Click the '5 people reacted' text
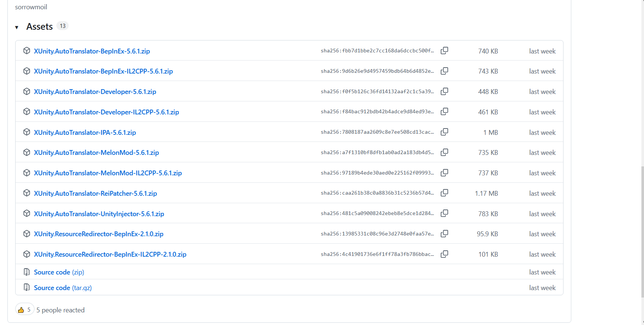The height and width of the screenshot is (325, 644). 60,310
